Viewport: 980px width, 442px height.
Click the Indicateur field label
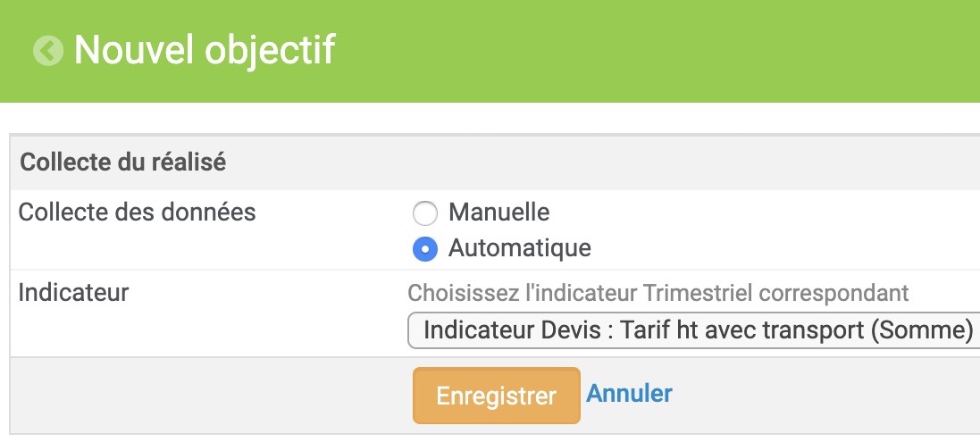[x=73, y=292]
